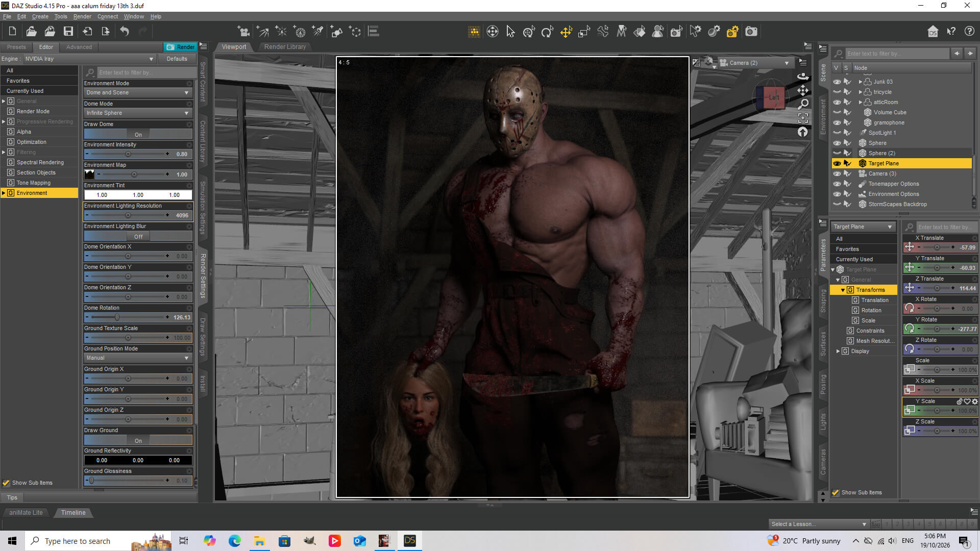This screenshot has width=980, height=551.
Task: Open DAZ home icon in toolbar
Action: coord(933,32)
